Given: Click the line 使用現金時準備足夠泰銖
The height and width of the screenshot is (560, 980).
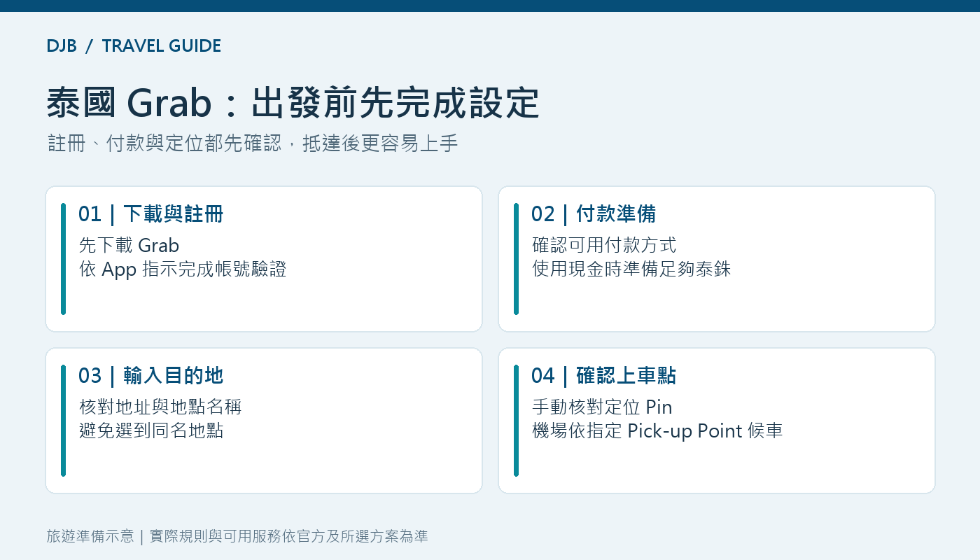Looking at the screenshot, I should (631, 269).
